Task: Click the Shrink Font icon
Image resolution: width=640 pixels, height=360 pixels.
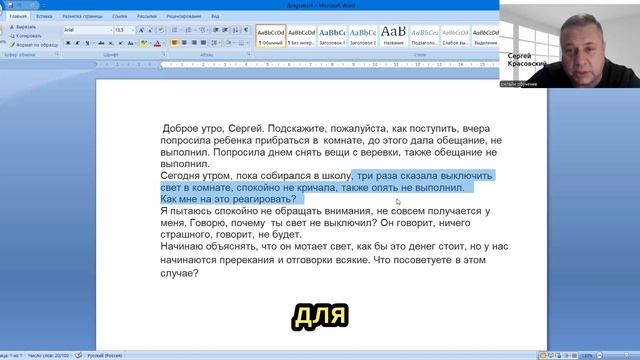Action: 150,30
